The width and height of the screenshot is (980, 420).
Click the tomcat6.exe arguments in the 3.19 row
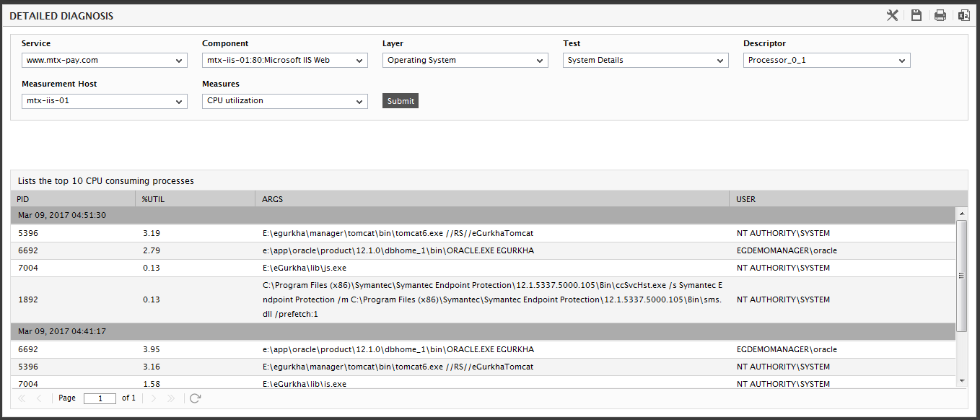[x=398, y=234]
